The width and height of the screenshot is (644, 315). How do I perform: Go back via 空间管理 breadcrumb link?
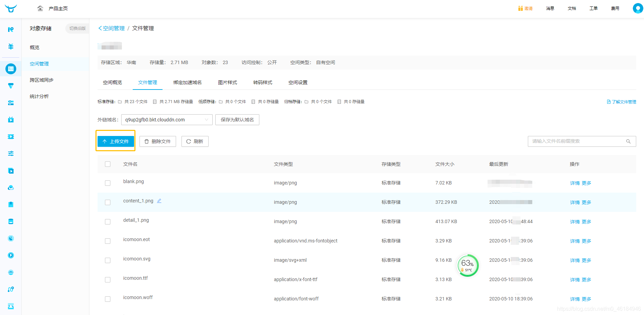click(112, 28)
